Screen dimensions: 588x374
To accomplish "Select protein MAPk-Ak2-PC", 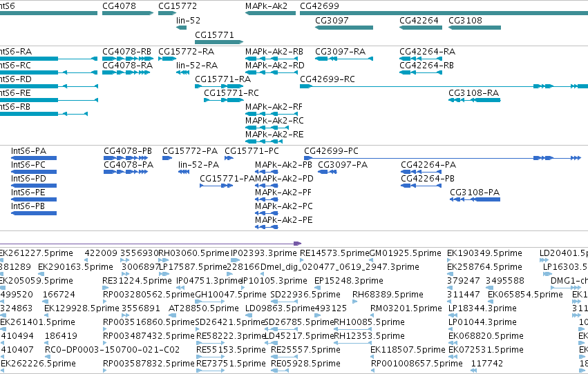I will 284,206.
